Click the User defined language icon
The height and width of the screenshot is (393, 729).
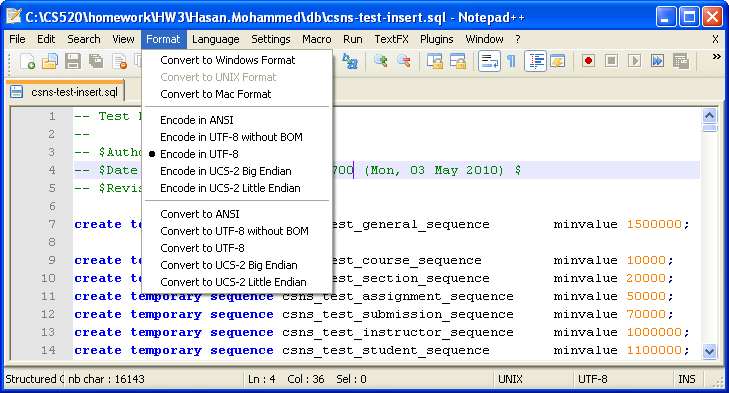click(x=557, y=61)
